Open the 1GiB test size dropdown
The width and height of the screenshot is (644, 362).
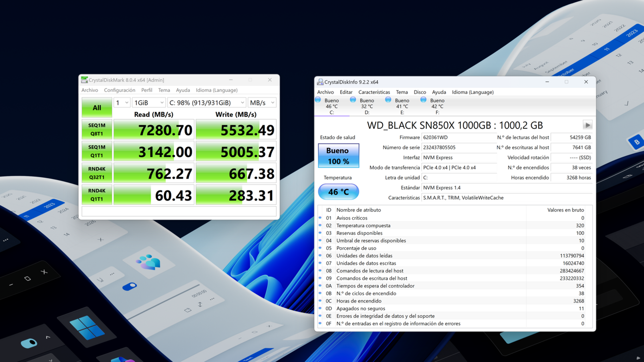pos(148,102)
